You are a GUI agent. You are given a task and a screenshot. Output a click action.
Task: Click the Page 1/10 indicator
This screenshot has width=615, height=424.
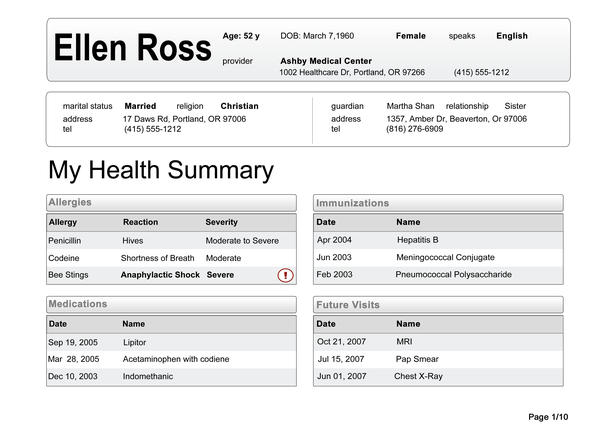point(548,417)
